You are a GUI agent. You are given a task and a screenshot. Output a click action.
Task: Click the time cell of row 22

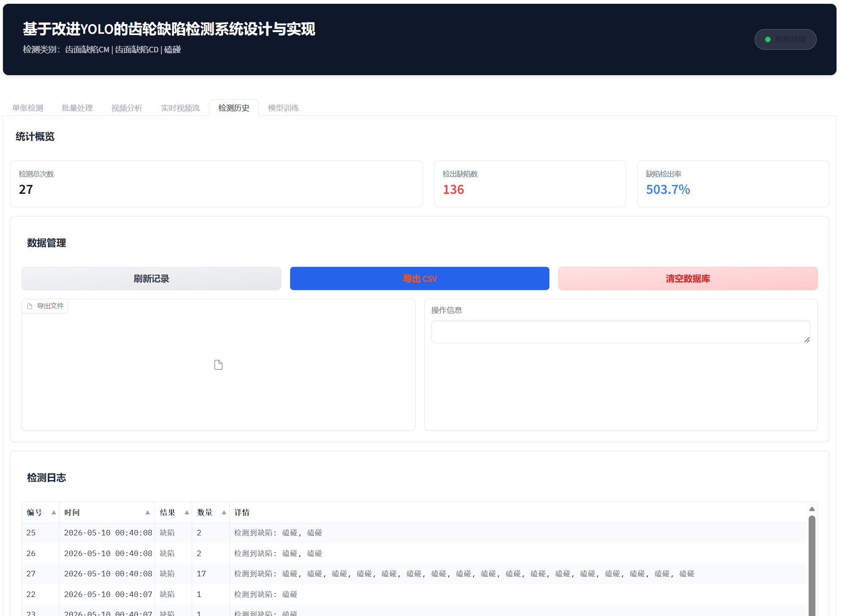tap(107, 594)
